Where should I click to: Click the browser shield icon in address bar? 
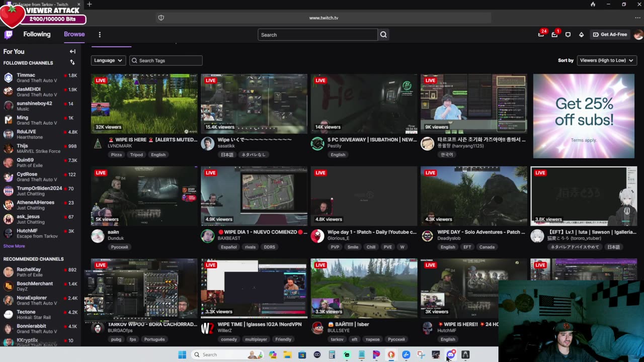pyautogui.click(x=161, y=18)
